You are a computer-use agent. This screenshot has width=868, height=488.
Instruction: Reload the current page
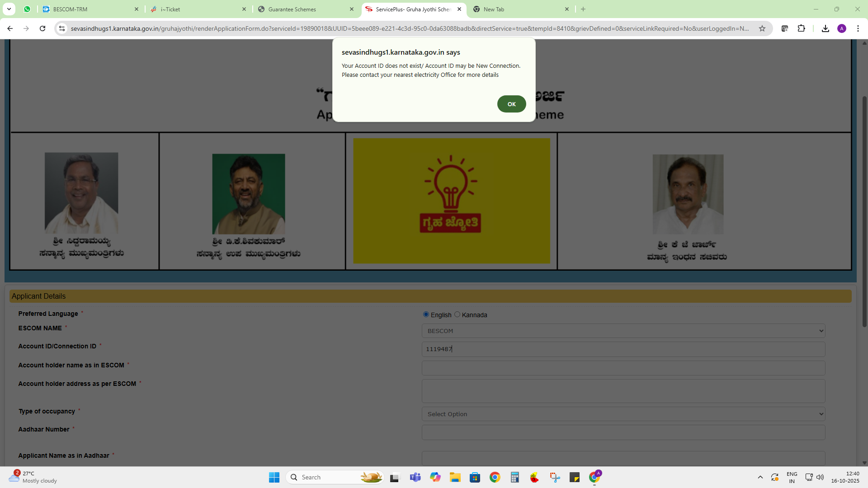coord(42,28)
